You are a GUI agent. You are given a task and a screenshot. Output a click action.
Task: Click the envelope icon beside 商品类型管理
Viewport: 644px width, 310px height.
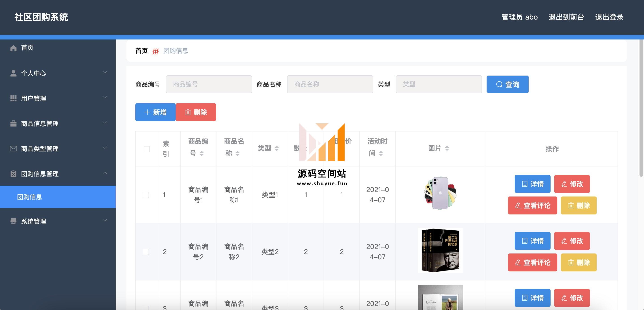13,149
